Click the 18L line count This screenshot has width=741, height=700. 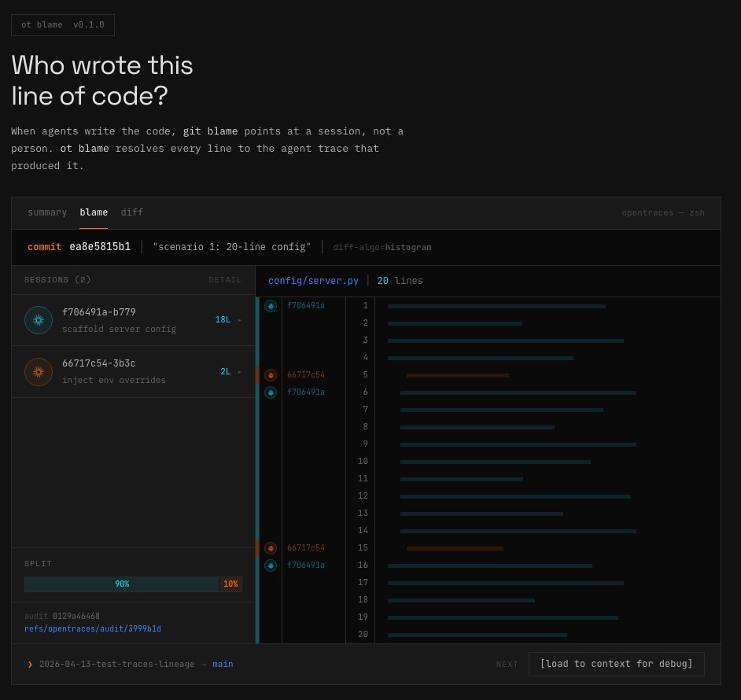pos(223,320)
